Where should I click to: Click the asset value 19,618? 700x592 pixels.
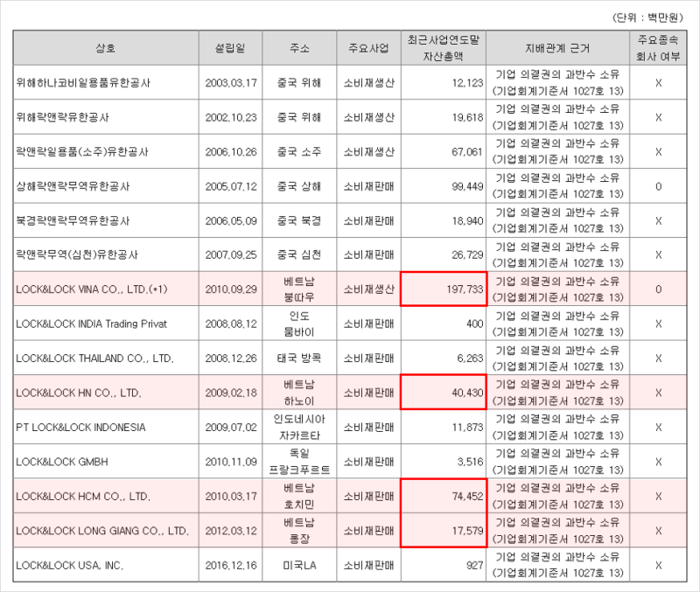click(x=467, y=117)
